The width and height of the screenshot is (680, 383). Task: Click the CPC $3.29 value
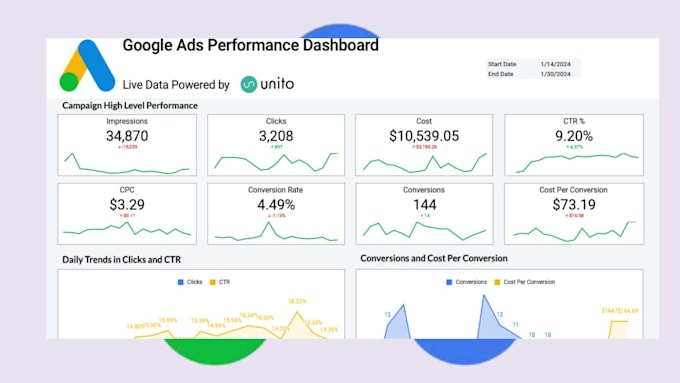(127, 204)
